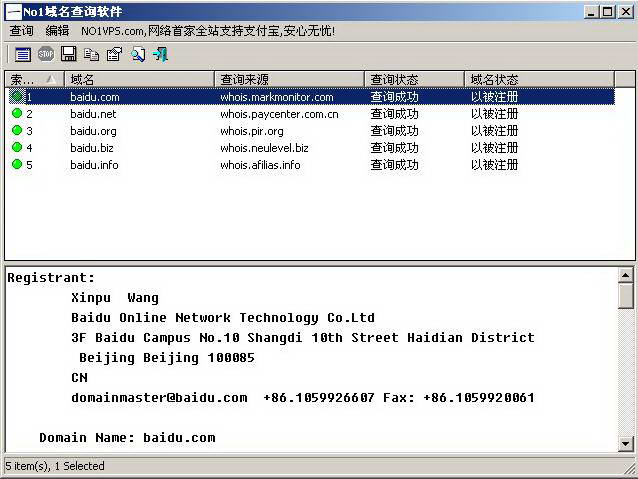Click the copy results toolbar icon
Image resolution: width=638 pixels, height=479 pixels.
91,54
